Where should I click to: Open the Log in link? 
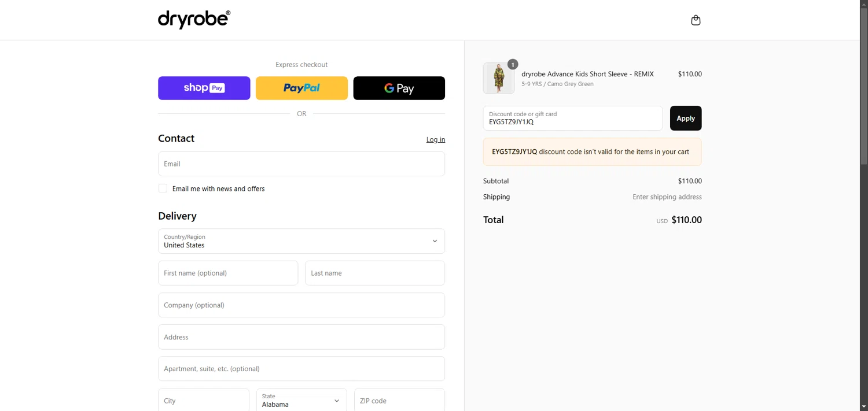click(x=436, y=139)
